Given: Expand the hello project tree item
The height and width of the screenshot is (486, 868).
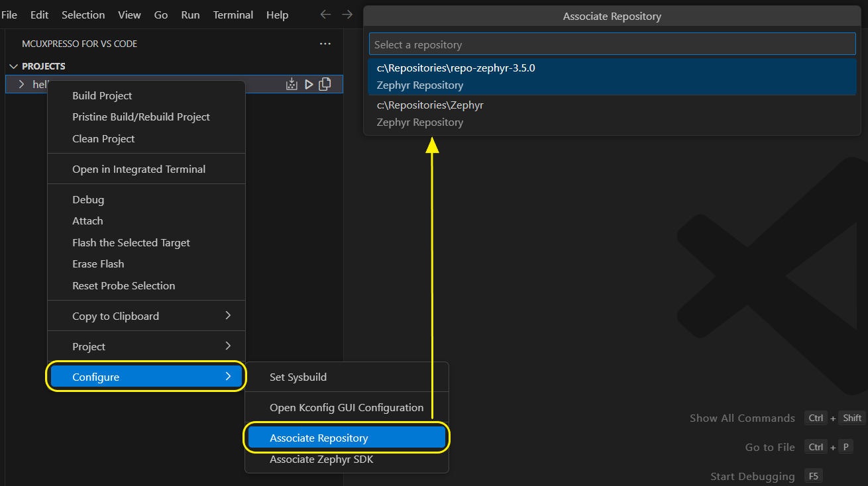Looking at the screenshot, I should tap(21, 84).
